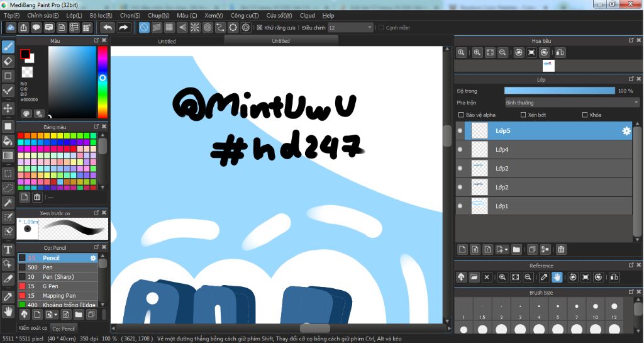Screen dimensions: 644x343
Task: Open Pencil brush settings gear
Action: coord(93,258)
